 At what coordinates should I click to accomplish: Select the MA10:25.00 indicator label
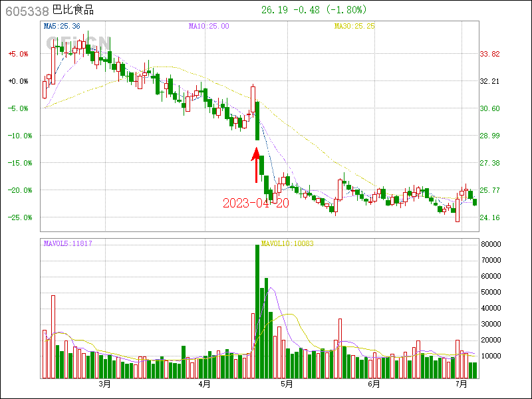tap(208, 26)
